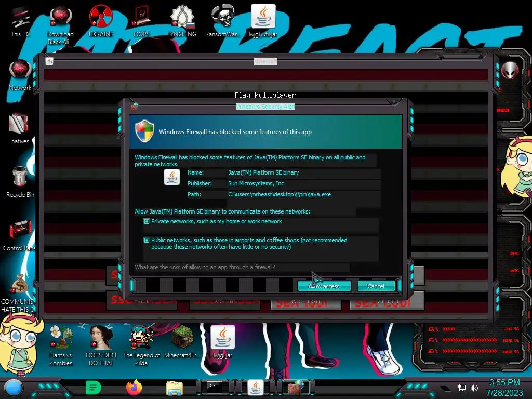The image size is (532, 399).
Task: Select The Legend of Zilda desktop icon
Action: pyautogui.click(x=141, y=345)
